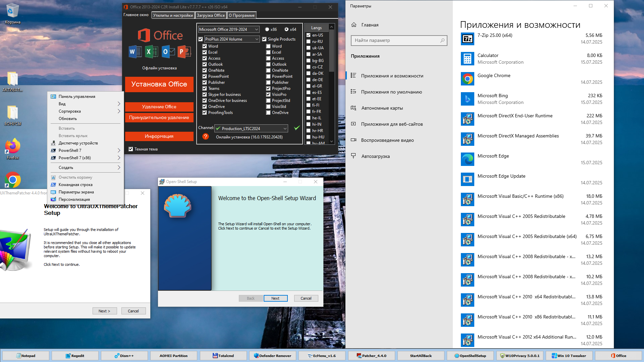Expand the Создать submenu
Image resolution: width=644 pixels, height=362 pixels.
click(86, 168)
